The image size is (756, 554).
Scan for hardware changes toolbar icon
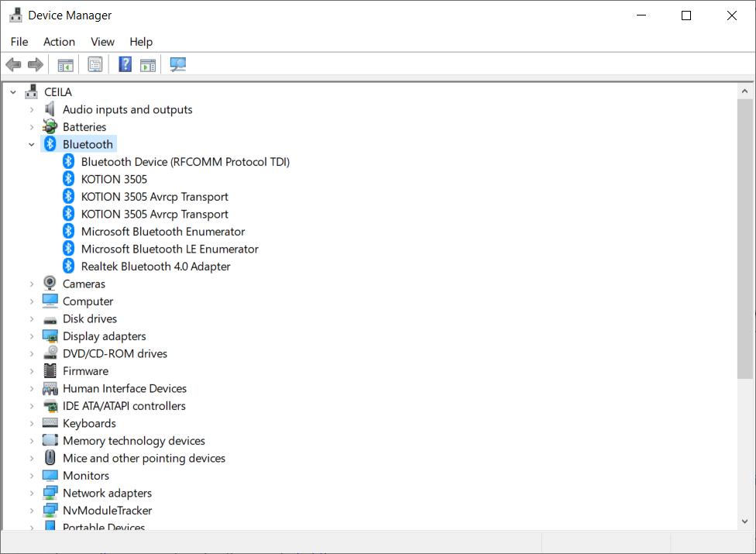[178, 64]
